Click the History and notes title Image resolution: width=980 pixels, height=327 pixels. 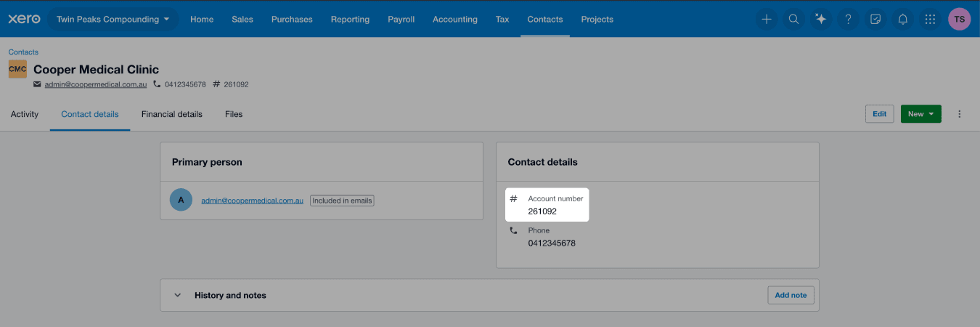click(230, 296)
